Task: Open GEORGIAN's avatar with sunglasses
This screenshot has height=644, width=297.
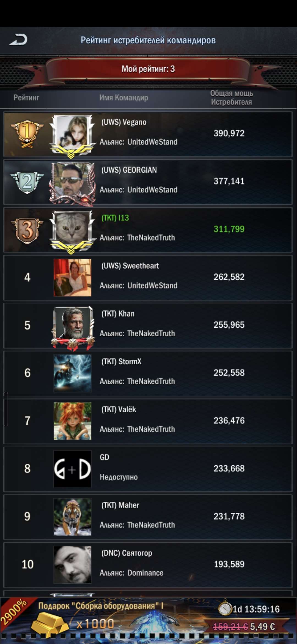Action: (x=72, y=183)
